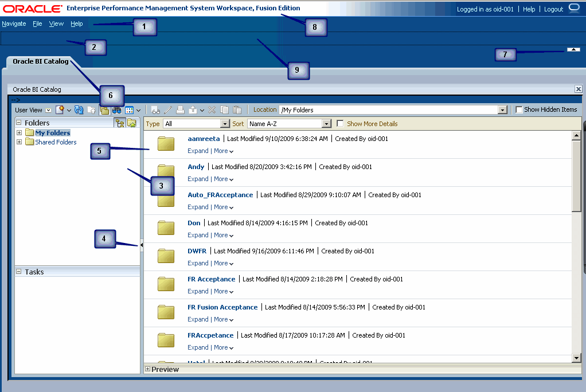Expand the My Folders tree node

[x=19, y=132]
